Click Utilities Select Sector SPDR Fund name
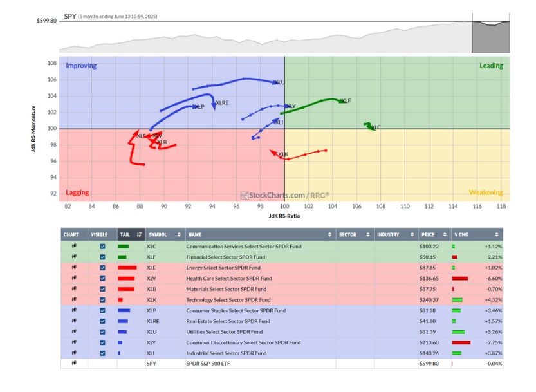Screen dimensions: 536x392 tap(224, 331)
